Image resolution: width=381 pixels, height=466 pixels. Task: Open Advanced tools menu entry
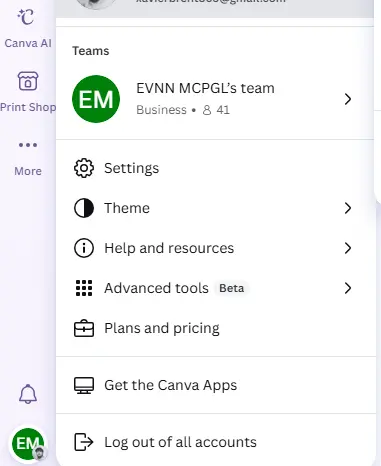[x=215, y=288]
